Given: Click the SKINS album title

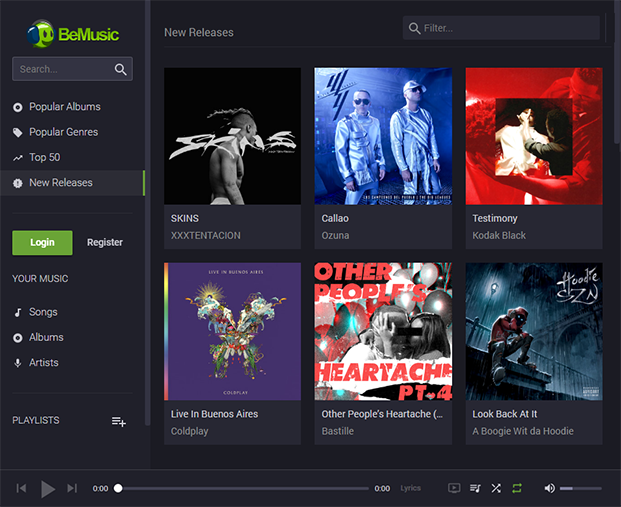Looking at the screenshot, I should (185, 219).
